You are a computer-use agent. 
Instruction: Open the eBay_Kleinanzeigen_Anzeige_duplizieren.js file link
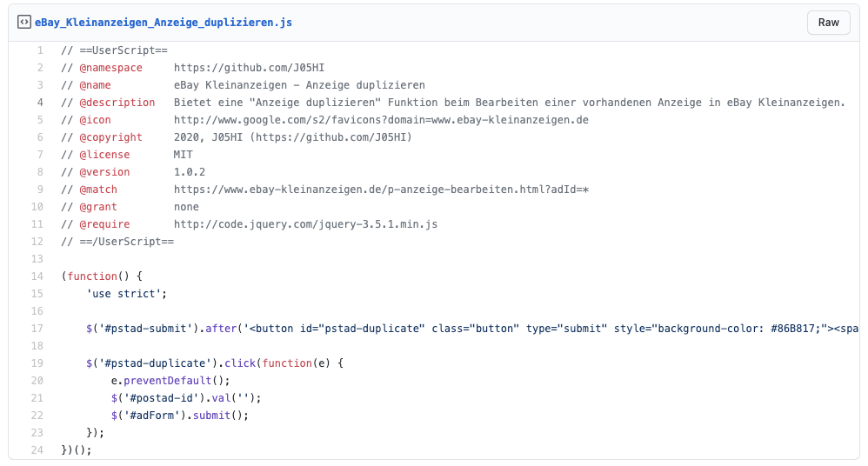tap(164, 23)
